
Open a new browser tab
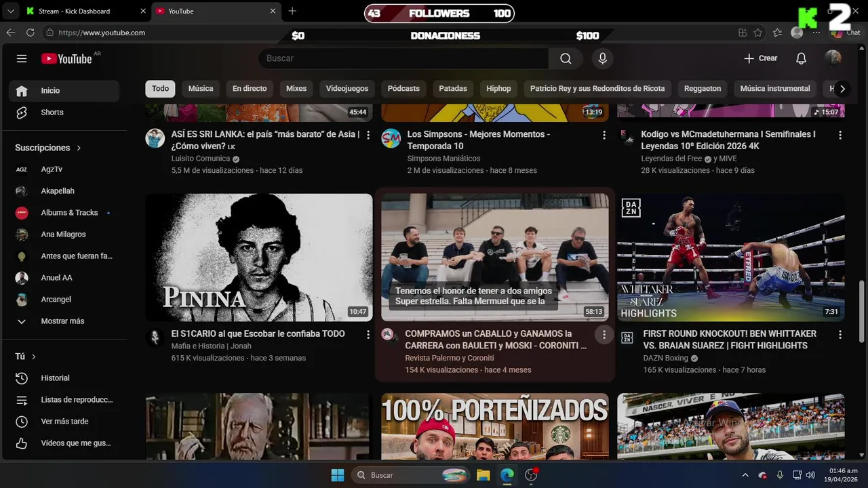(x=292, y=11)
